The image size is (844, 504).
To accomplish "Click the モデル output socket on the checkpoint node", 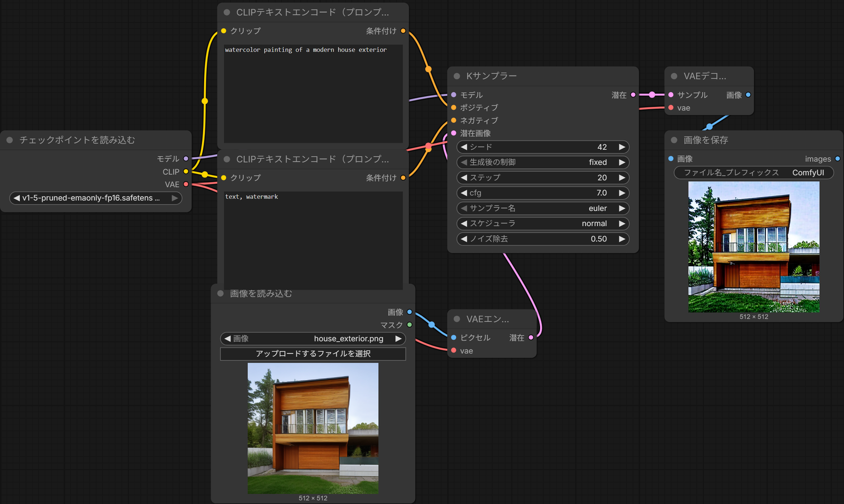I will [186, 159].
